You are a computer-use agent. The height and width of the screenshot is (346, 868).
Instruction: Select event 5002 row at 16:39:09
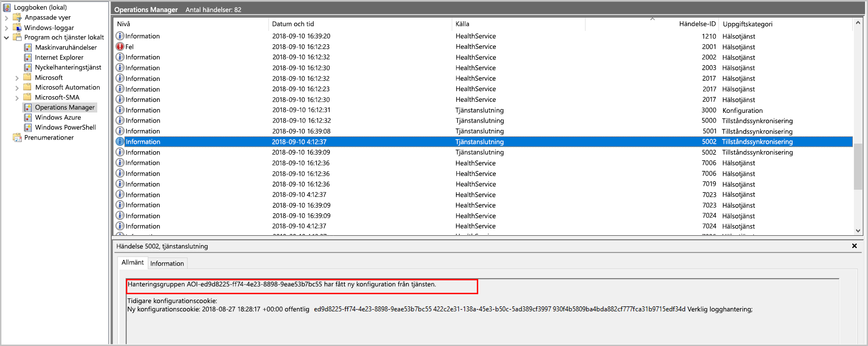tap(483, 152)
